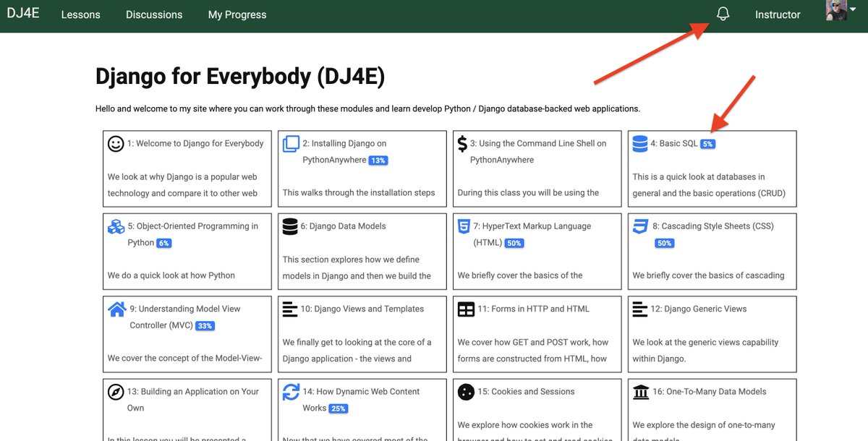Click 'We look at why Django is a popular' description
This screenshot has height=441, width=868.
click(183, 185)
